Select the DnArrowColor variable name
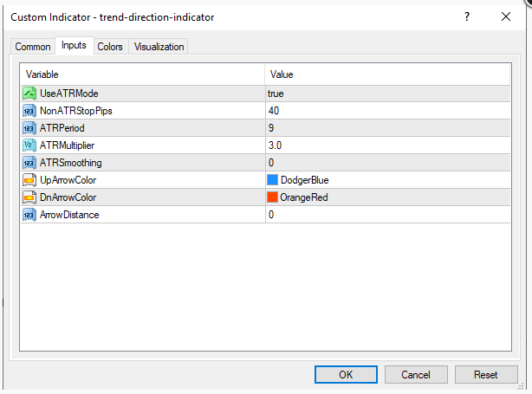This screenshot has width=532, height=394. (x=68, y=197)
